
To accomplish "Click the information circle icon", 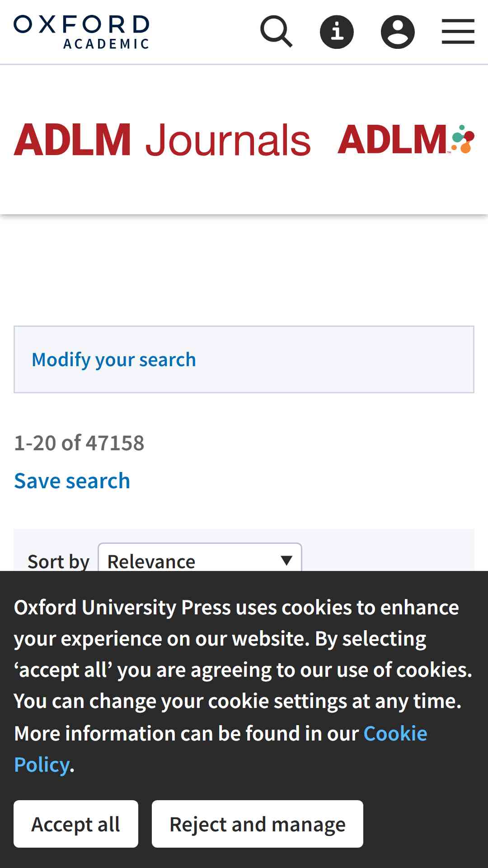I will click(x=337, y=32).
